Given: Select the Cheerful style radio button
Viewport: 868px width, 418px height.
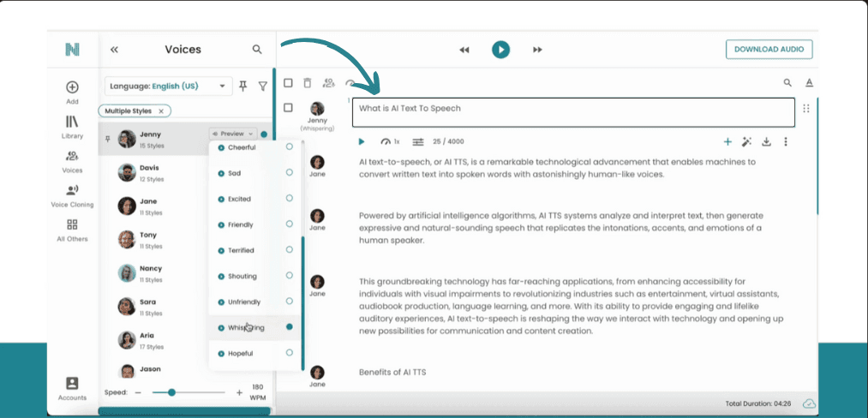Looking at the screenshot, I should [x=290, y=147].
